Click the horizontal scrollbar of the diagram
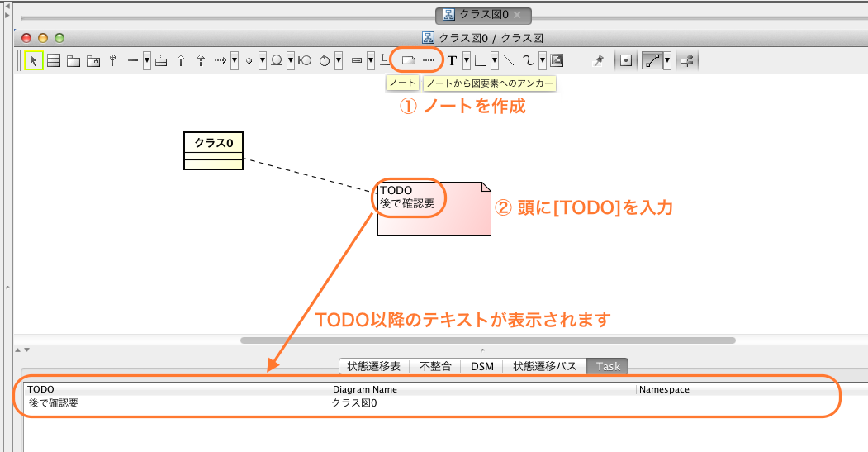Image resolution: width=868 pixels, height=452 pixels. 487,340
